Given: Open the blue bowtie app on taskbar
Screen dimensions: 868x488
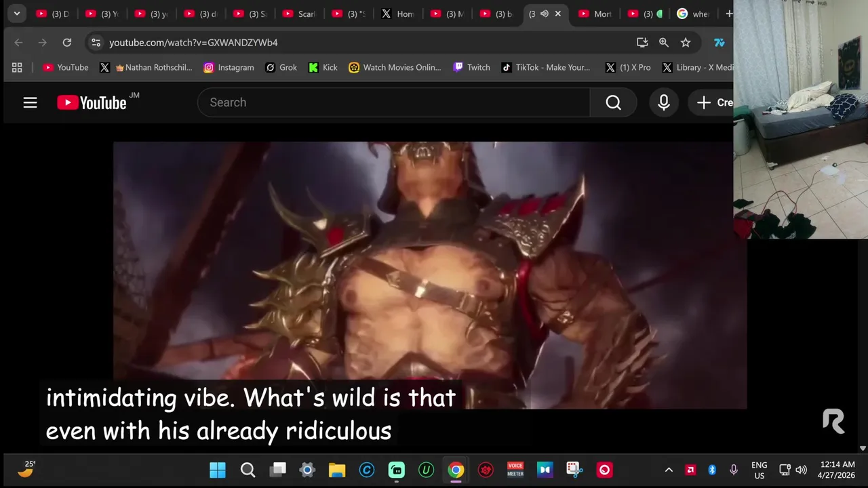Looking at the screenshot, I should point(545,470).
